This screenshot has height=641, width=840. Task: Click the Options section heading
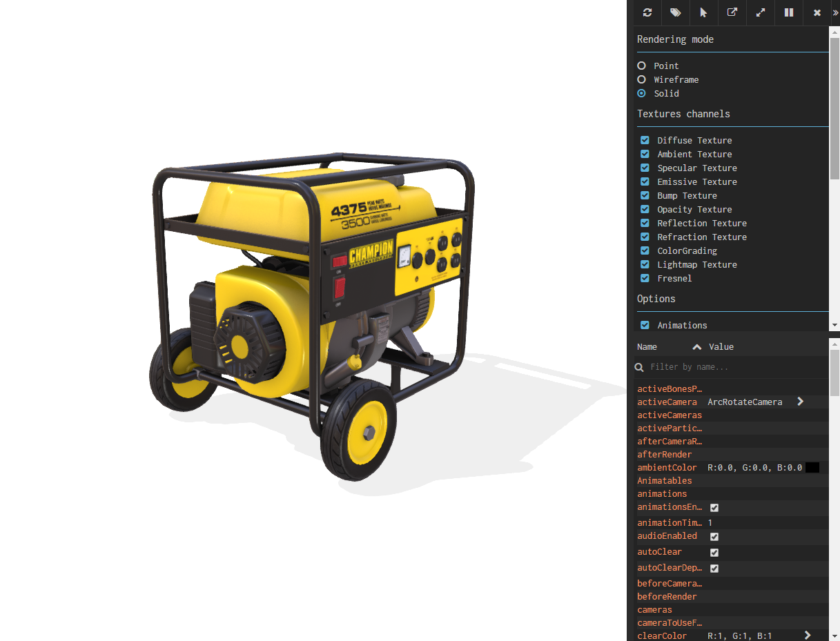click(656, 299)
